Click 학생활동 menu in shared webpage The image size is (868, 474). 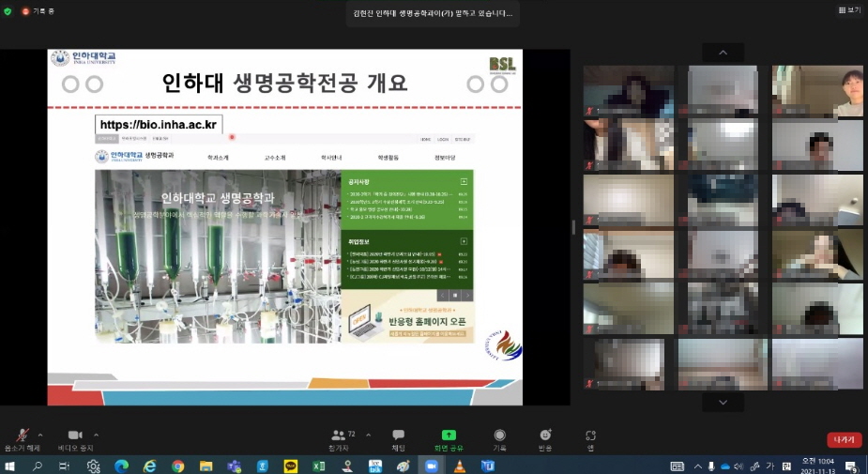click(388, 158)
